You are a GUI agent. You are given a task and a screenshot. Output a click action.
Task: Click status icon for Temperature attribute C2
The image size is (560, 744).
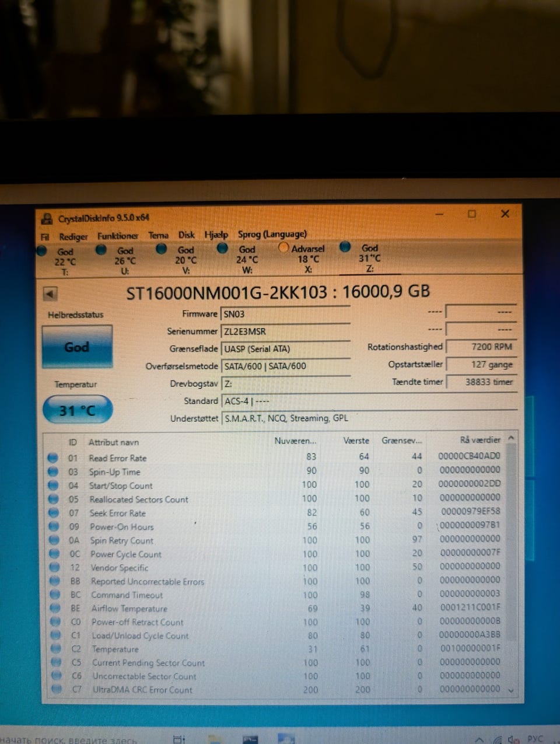(x=56, y=649)
